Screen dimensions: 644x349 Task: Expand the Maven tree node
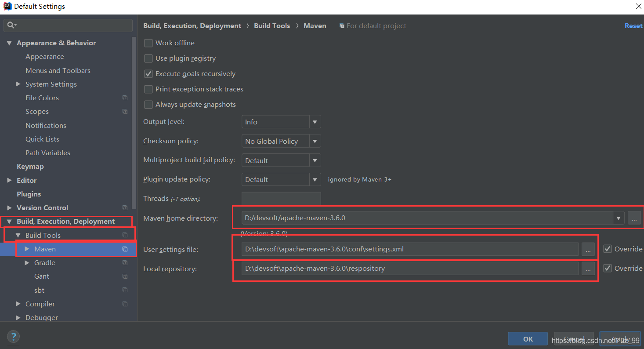27,249
